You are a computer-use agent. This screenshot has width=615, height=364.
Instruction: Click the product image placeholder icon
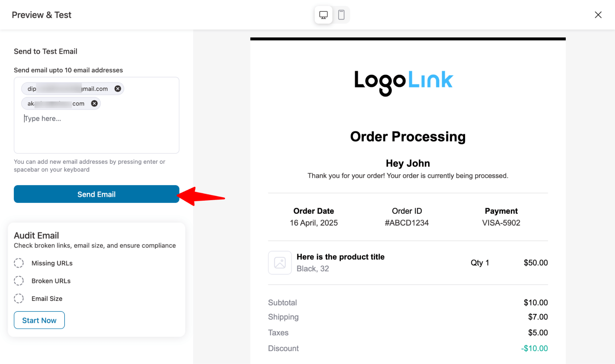click(280, 263)
